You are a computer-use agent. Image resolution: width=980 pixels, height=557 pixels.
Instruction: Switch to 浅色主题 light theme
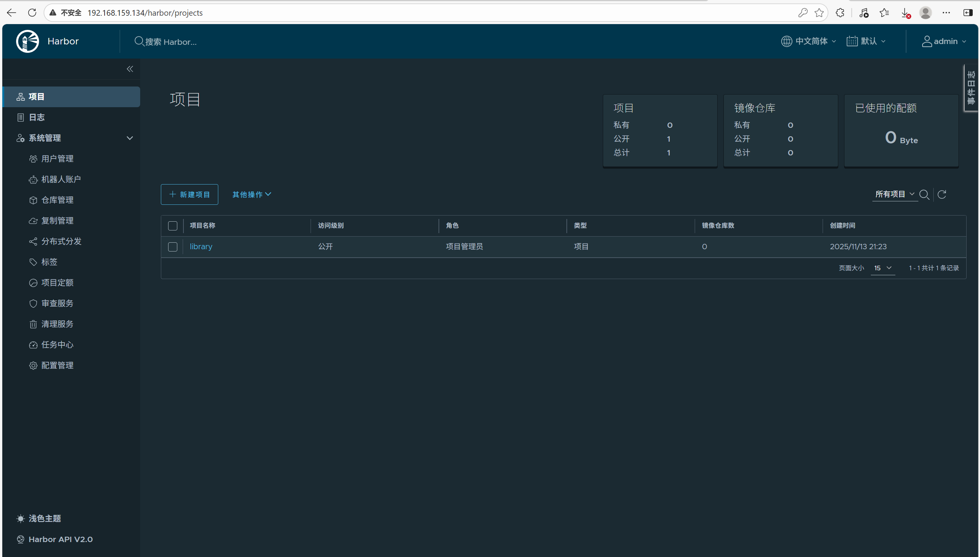(x=44, y=518)
